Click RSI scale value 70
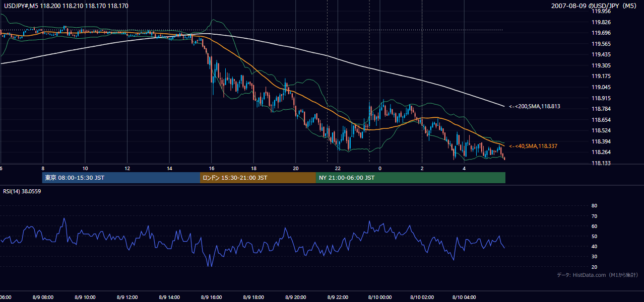Screen dimensions: 644x302 (594, 216)
